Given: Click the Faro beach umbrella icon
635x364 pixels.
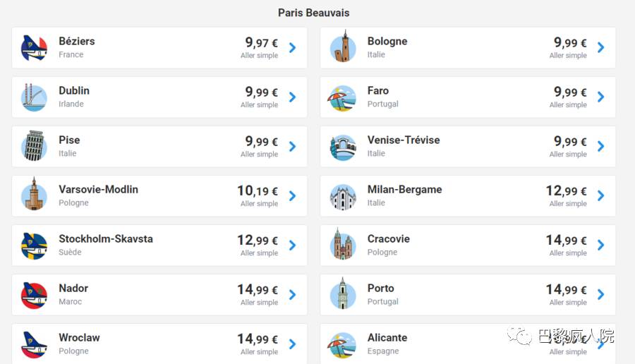Looking at the screenshot, I should 343,98.
